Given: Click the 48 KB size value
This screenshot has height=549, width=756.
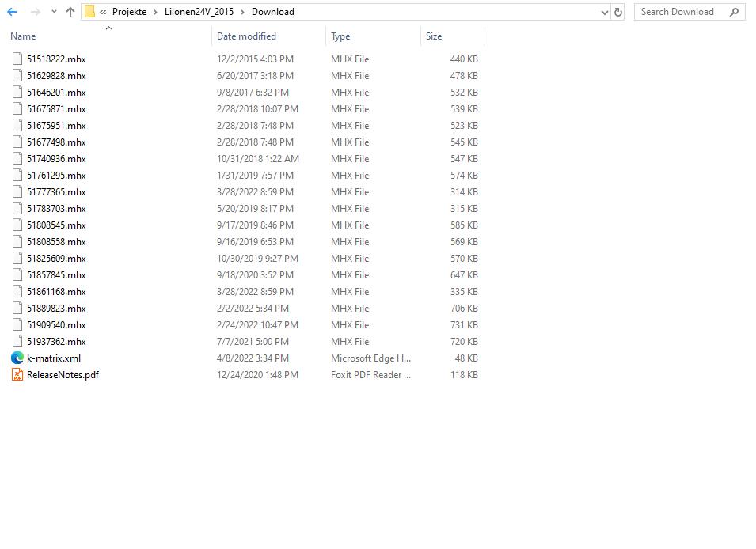Looking at the screenshot, I should 466,358.
